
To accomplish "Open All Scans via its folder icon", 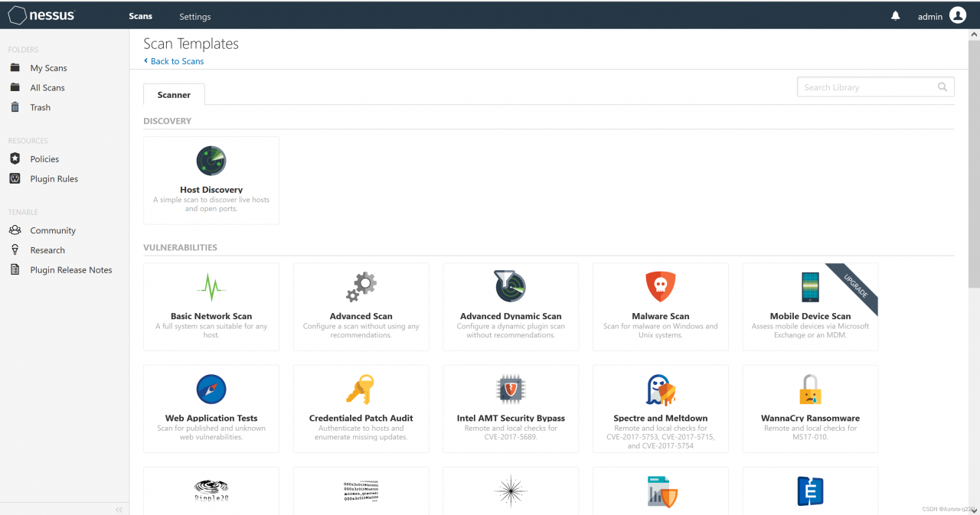I will [x=15, y=87].
